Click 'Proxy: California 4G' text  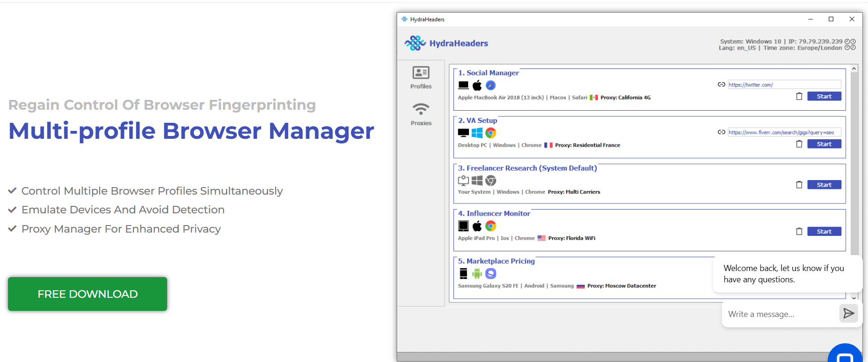click(x=625, y=98)
